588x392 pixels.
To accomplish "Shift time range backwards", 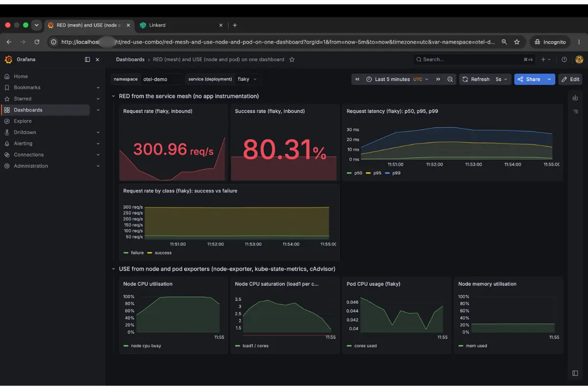I will click(357, 79).
